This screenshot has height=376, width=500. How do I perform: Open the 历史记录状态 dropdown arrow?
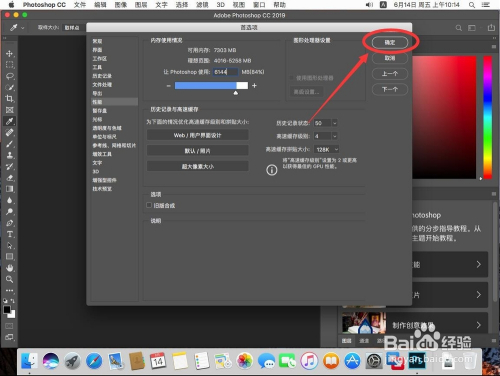pyautogui.click(x=335, y=123)
